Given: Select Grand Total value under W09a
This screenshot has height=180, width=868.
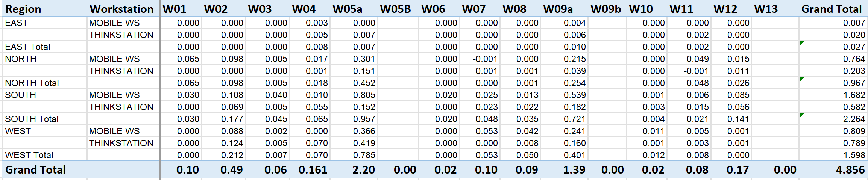Looking at the screenshot, I should [574, 170].
